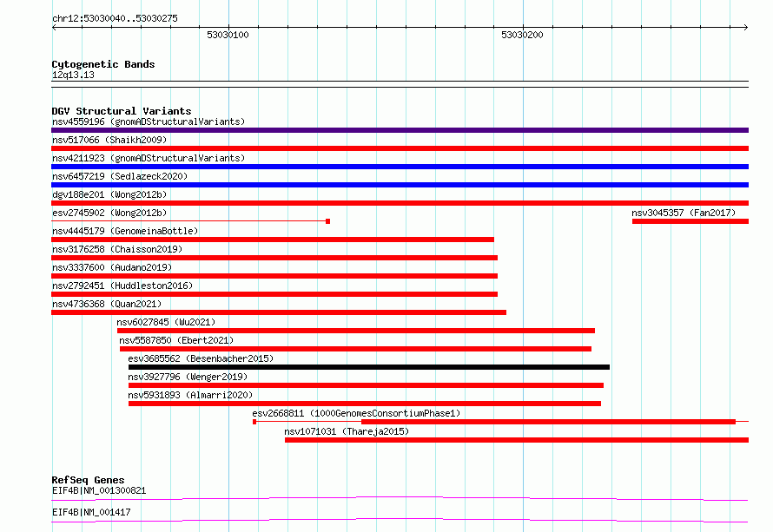Click the nsv6027845 (Wu2021) label
773x532 pixels.
point(166,322)
